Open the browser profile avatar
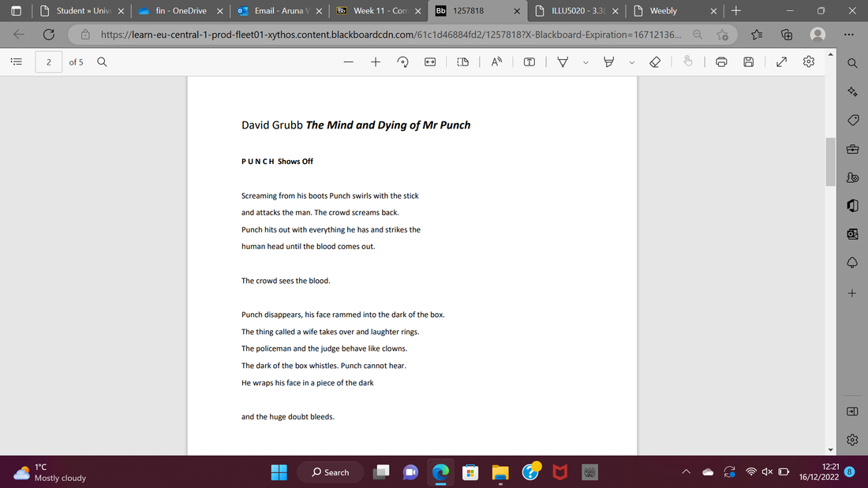 click(x=817, y=35)
